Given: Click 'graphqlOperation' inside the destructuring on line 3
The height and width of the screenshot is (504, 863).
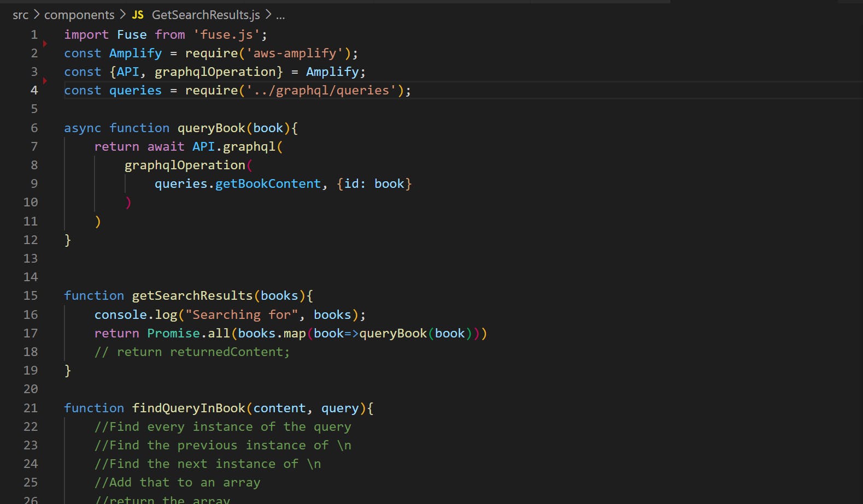Looking at the screenshot, I should tap(215, 72).
